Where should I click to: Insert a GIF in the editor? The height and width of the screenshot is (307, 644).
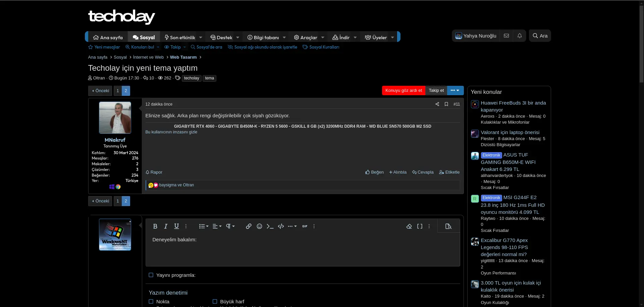tap(305, 226)
